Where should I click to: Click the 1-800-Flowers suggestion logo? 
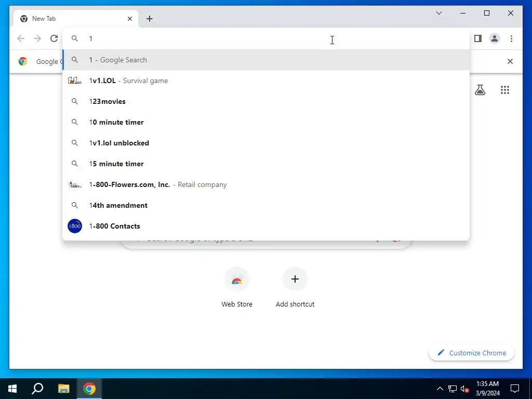pyautogui.click(x=75, y=184)
